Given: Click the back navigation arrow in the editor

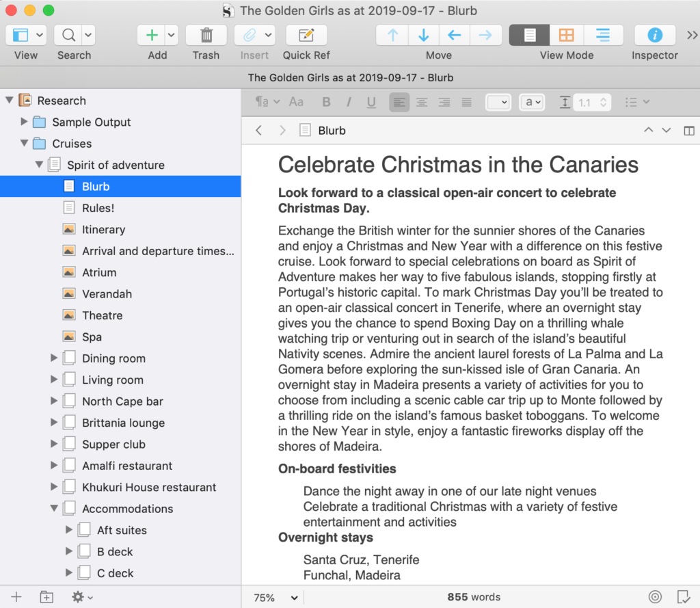Looking at the screenshot, I should click(260, 130).
